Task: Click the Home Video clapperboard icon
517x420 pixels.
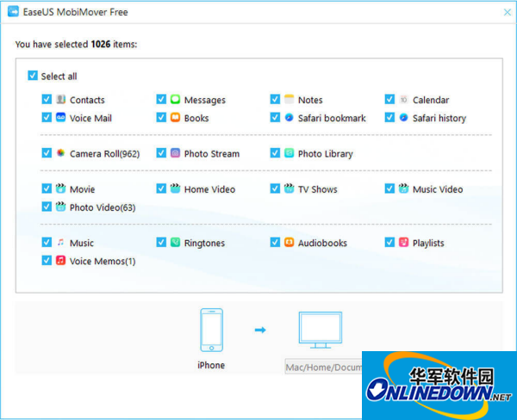Action: 175,188
